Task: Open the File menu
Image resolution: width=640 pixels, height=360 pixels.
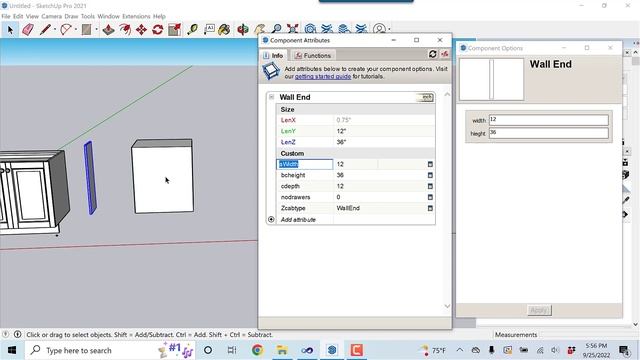Action: coord(6,16)
